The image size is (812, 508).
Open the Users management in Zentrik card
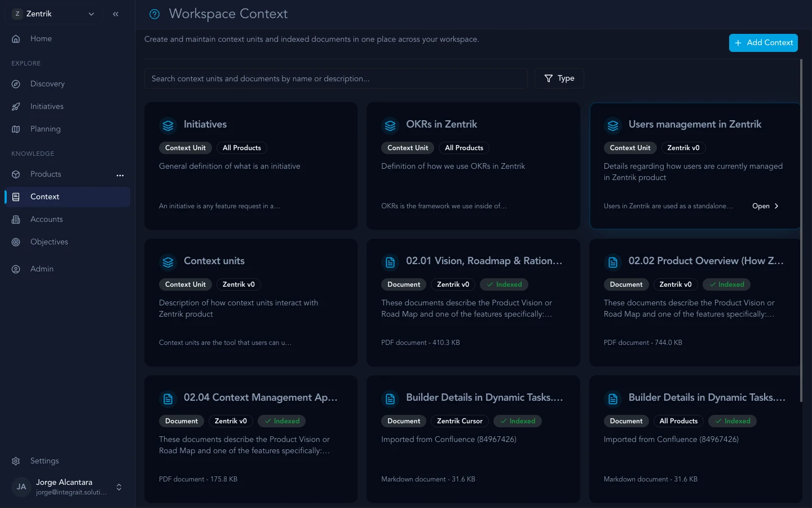(x=765, y=206)
